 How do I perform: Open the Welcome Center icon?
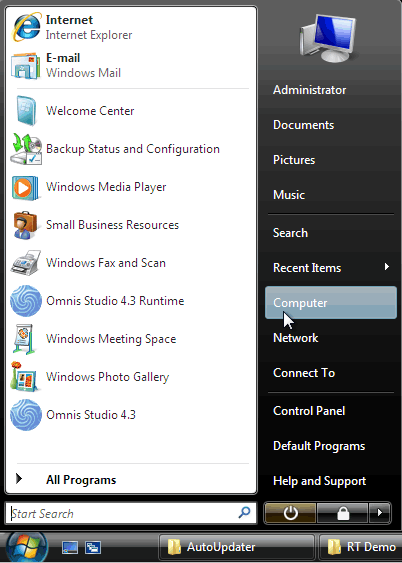click(26, 111)
